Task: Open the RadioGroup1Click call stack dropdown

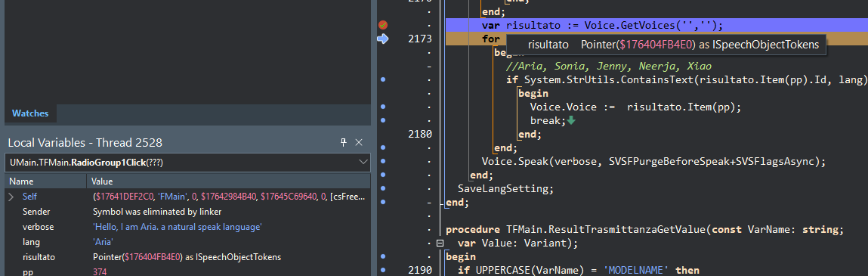Action: tap(363, 163)
